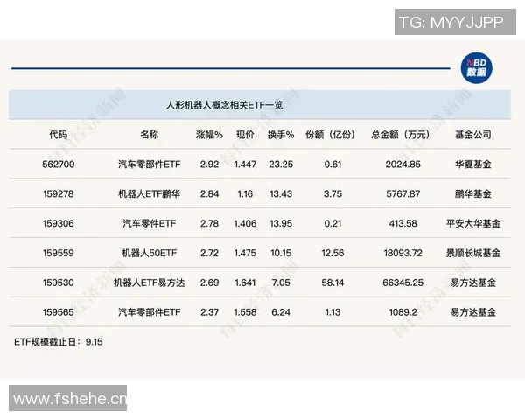Select turnover value 23.25
This screenshot has width=525, height=420.
pos(281,164)
